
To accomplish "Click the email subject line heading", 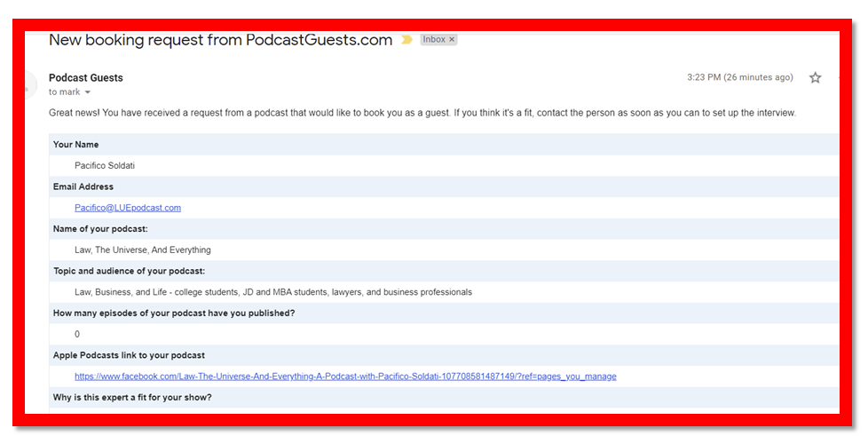I will point(220,40).
